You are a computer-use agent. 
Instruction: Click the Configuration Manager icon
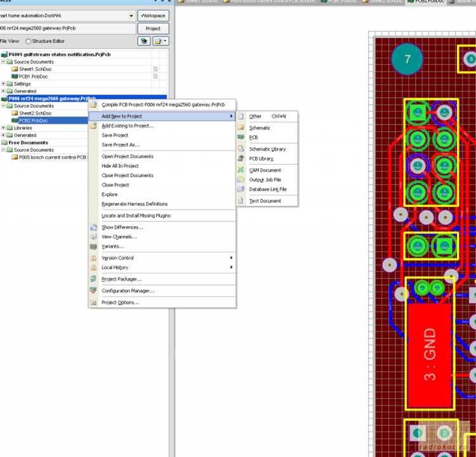pyautogui.click(x=93, y=290)
